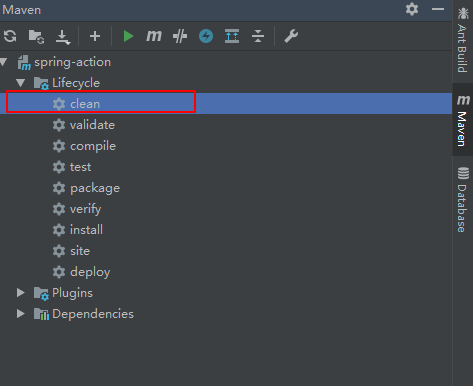
Task: Click the gear icon beside test
Action: point(59,167)
